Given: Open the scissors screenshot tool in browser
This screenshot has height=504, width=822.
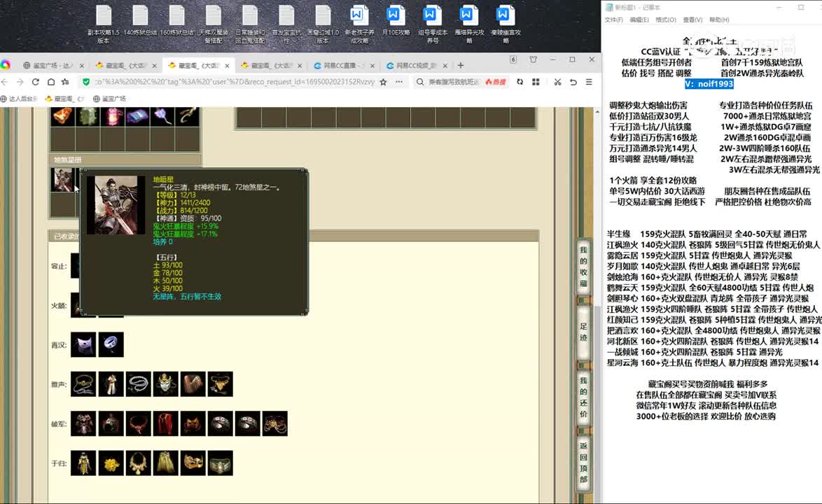Looking at the screenshot, I should click(557, 82).
